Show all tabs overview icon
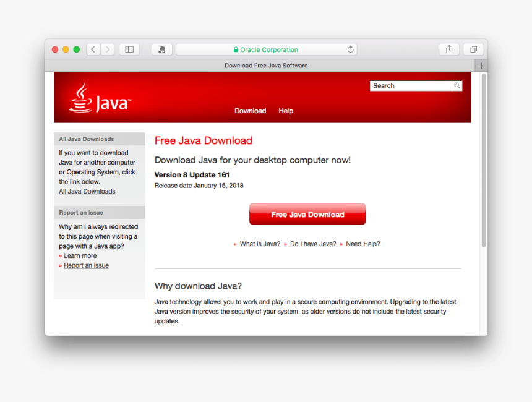Screen dimensions: 532x402 (473, 49)
